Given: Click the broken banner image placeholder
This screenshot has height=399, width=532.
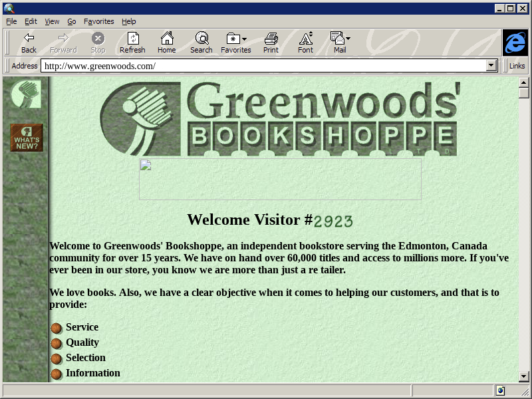Looking at the screenshot, I should (x=280, y=179).
